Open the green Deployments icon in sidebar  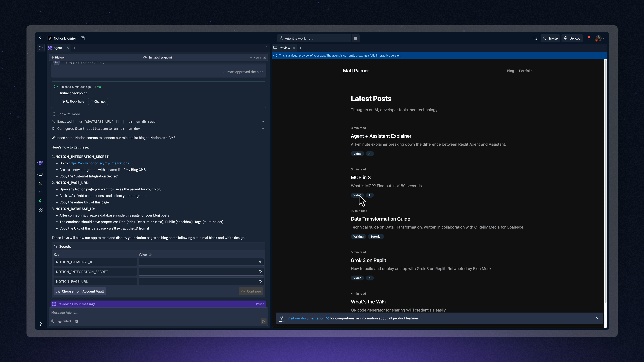tap(41, 201)
